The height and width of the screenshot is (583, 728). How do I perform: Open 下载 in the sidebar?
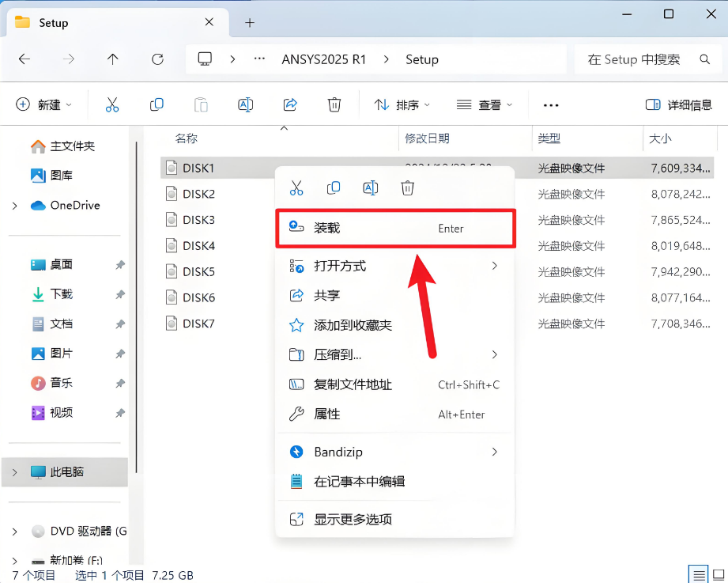coord(51,294)
